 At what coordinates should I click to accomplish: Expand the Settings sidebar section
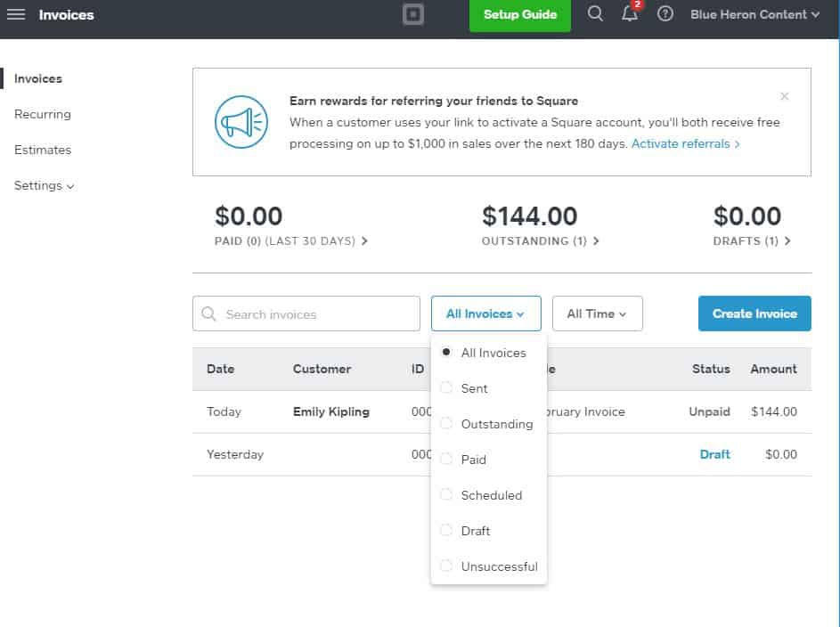[44, 186]
